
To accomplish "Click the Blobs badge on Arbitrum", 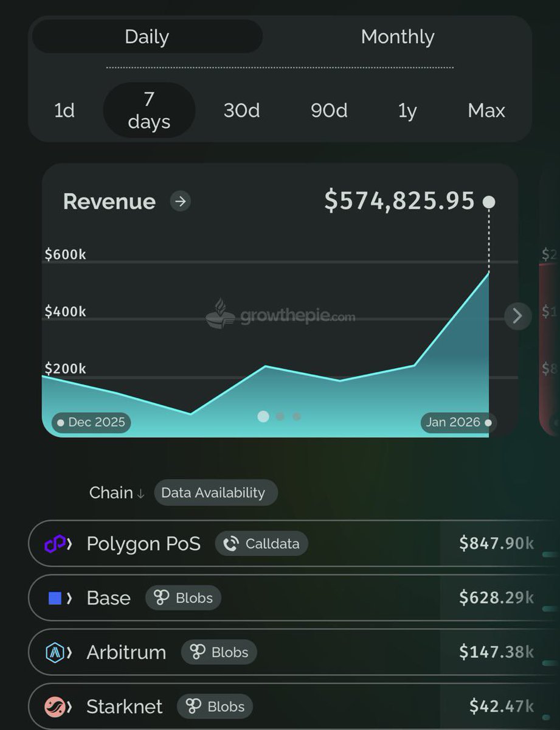I will click(219, 652).
